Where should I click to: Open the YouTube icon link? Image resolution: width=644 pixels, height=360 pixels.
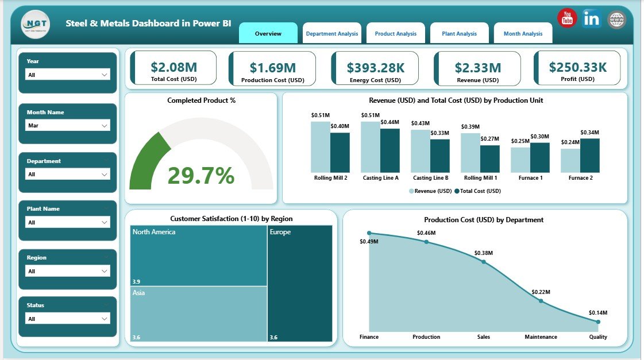[x=567, y=18]
